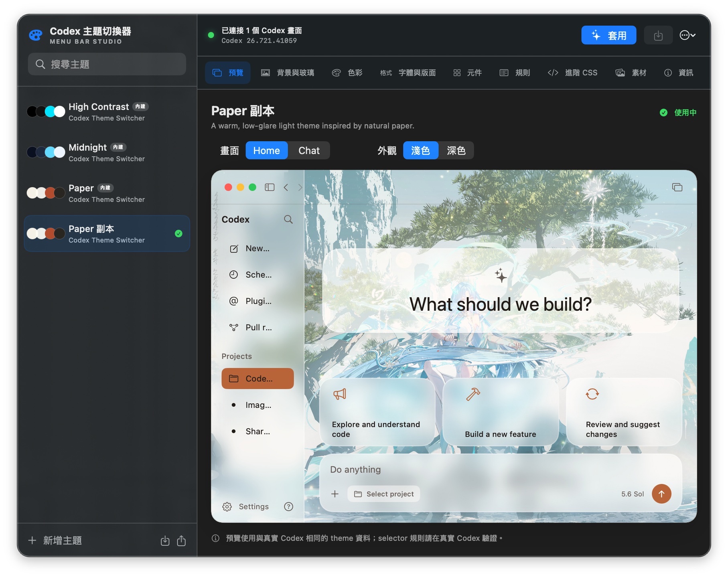
Task: Click the info icon in footer note
Action: coord(215,538)
